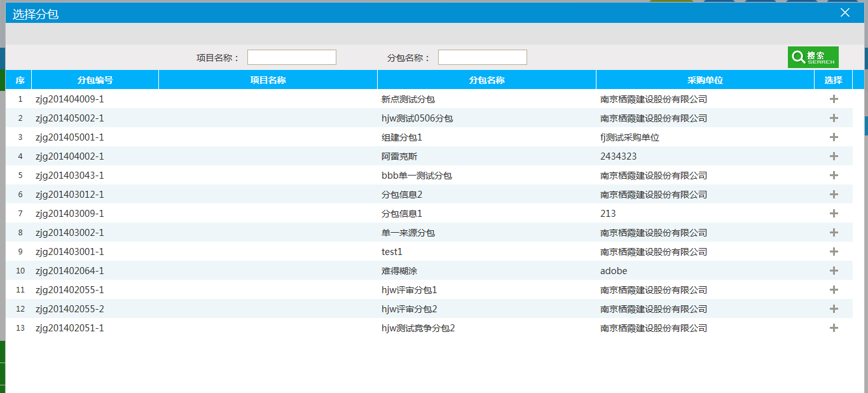The image size is (868, 393).
Task: Click the plus icon for test1 row
Action: (833, 251)
